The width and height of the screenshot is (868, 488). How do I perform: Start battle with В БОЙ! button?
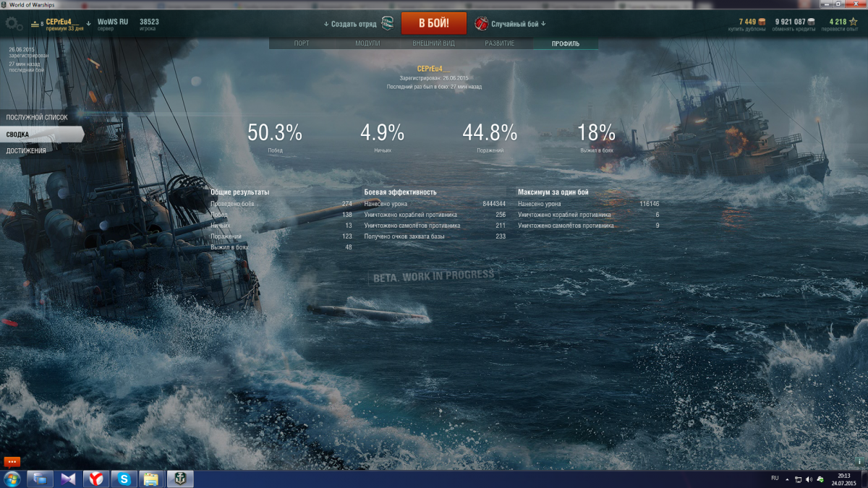(434, 23)
